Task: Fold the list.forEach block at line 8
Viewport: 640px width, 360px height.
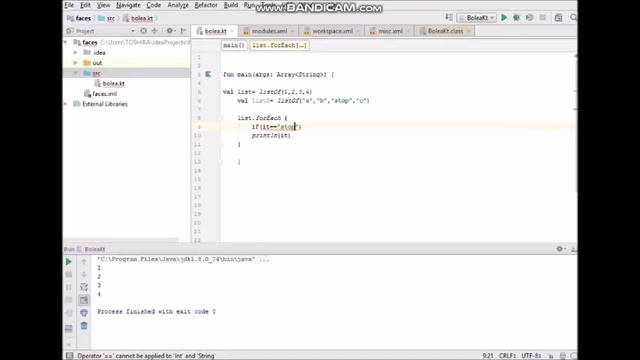Action: [x=221, y=118]
